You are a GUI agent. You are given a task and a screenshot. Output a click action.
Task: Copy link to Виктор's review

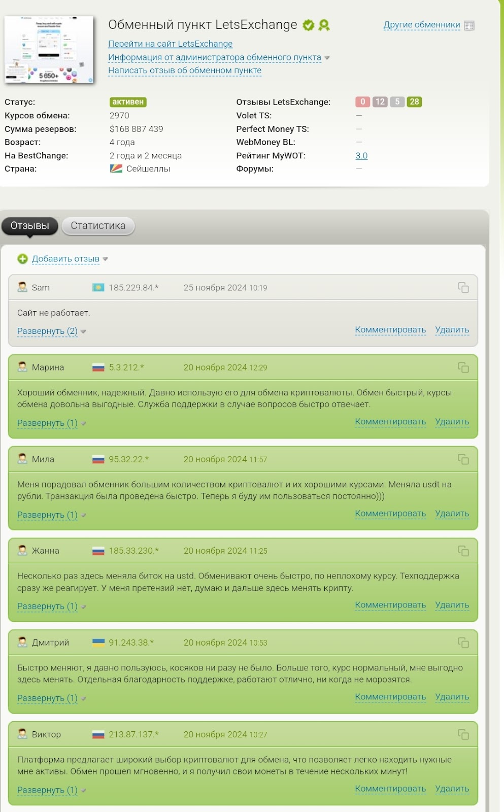[x=463, y=735]
